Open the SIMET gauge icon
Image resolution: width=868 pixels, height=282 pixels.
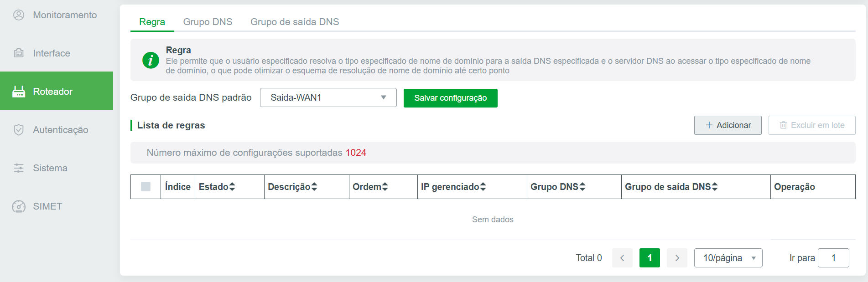(x=19, y=206)
